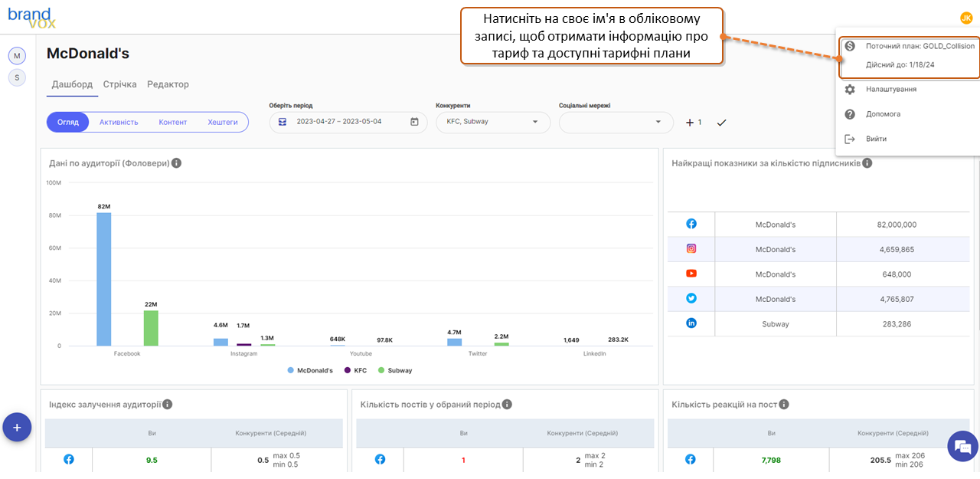Image resolution: width=980 pixels, height=479 pixels.
Task: Click the Twitter icon in top metrics table
Action: point(691,299)
